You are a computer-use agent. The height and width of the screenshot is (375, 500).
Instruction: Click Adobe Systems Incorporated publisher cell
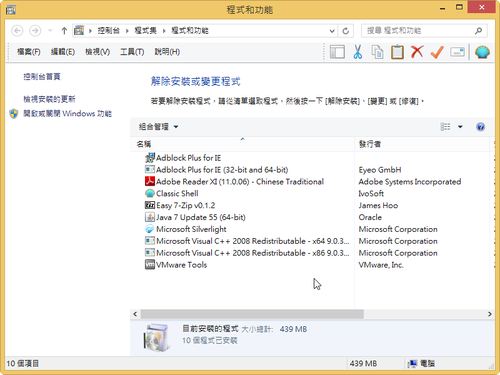coord(410,182)
